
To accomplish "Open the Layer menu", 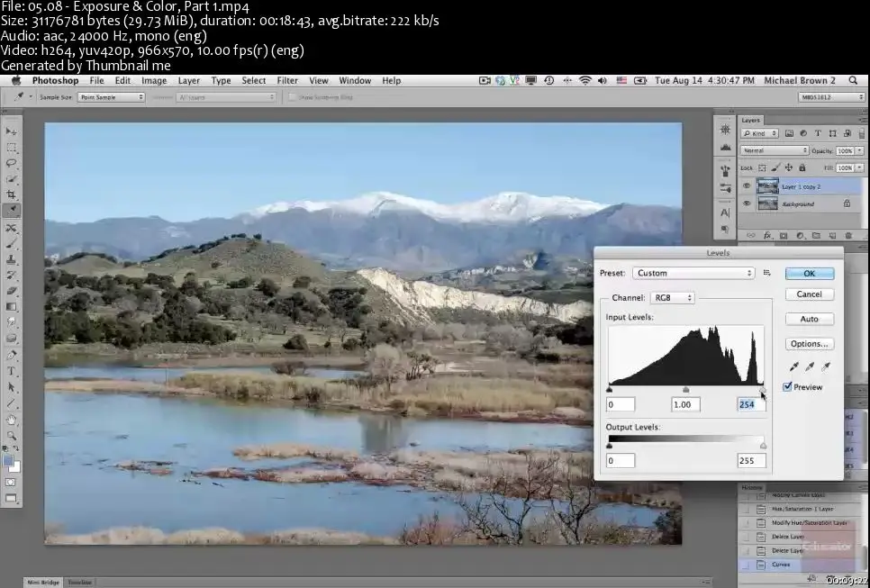I will tap(188, 80).
